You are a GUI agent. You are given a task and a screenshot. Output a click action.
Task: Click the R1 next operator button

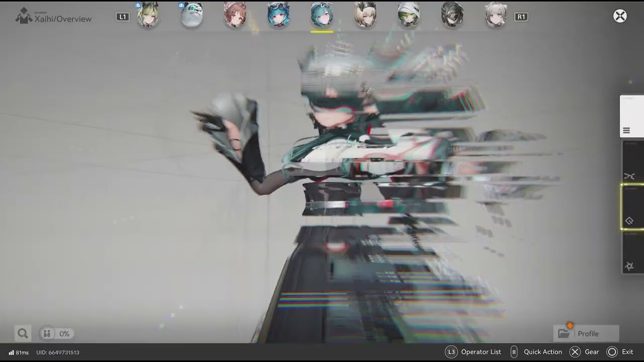521,17
